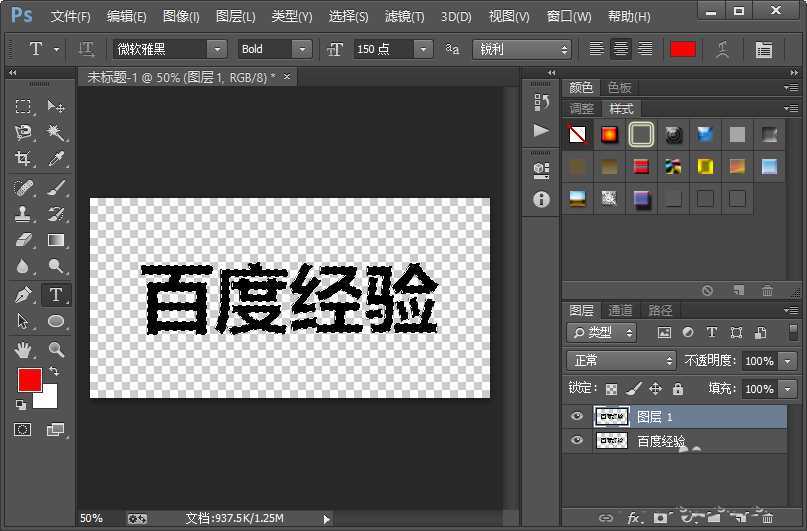Select the Eraser tool
The width and height of the screenshot is (807, 531).
[x=23, y=240]
